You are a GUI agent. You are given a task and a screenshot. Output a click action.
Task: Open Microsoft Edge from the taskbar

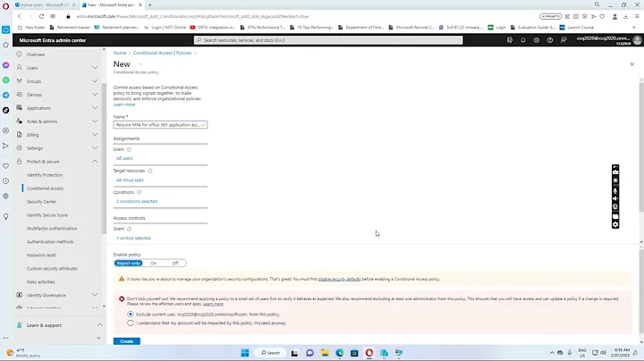point(340,353)
